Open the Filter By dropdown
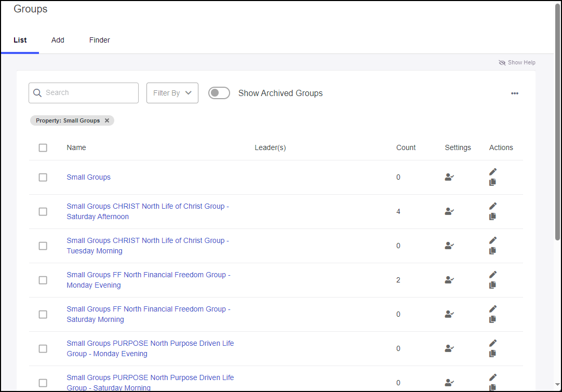 [x=172, y=93]
